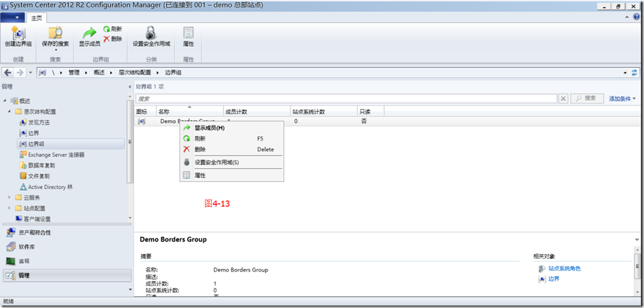Screen dimensions: 644x308
Task: Go forward with the navigation forward arrow
Action: 19,72
